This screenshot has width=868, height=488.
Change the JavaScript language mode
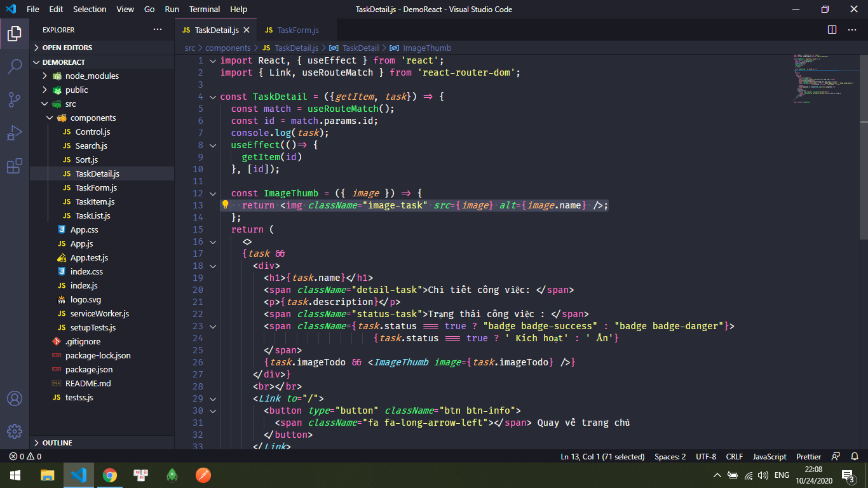click(769, 457)
